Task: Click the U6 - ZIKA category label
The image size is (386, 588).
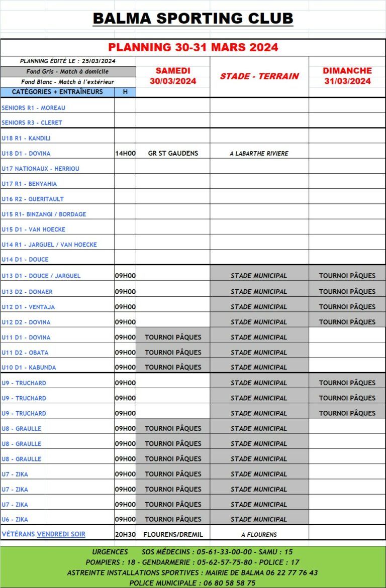Action: pos(15,519)
